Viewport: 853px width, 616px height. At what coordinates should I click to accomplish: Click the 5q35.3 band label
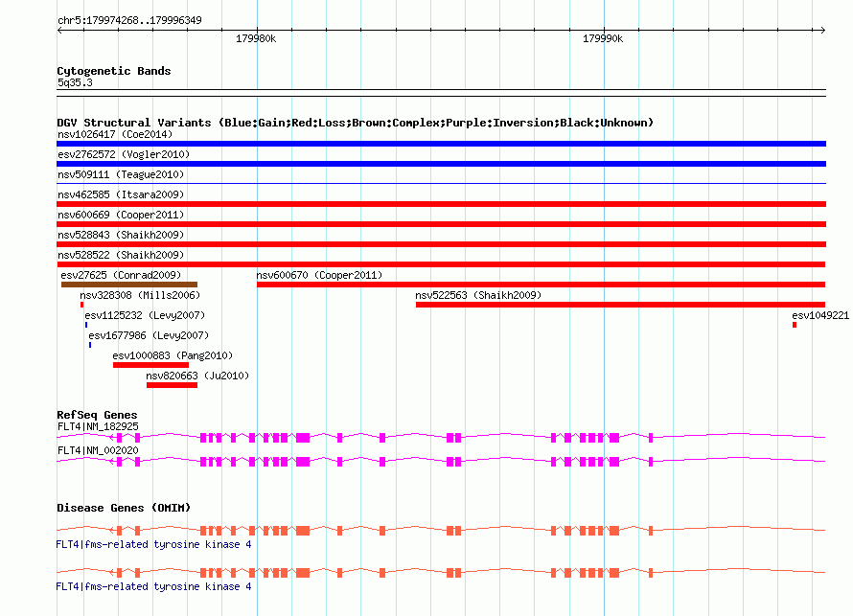(75, 82)
